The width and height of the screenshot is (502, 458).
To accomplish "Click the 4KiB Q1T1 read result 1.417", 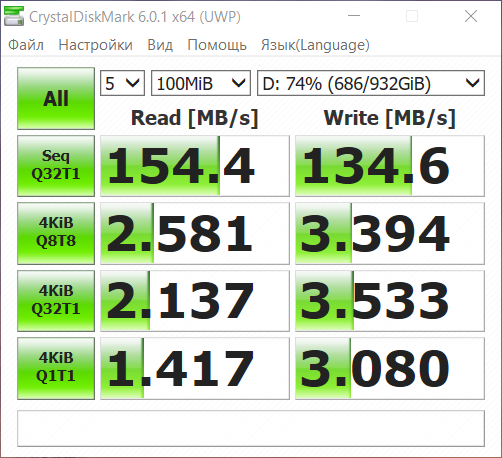I will (195, 368).
